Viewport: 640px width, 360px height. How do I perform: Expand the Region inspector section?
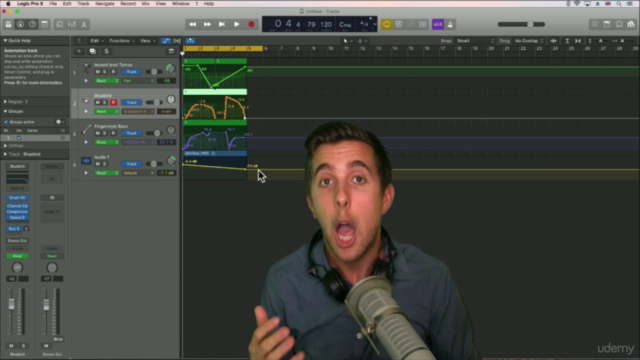[5, 102]
